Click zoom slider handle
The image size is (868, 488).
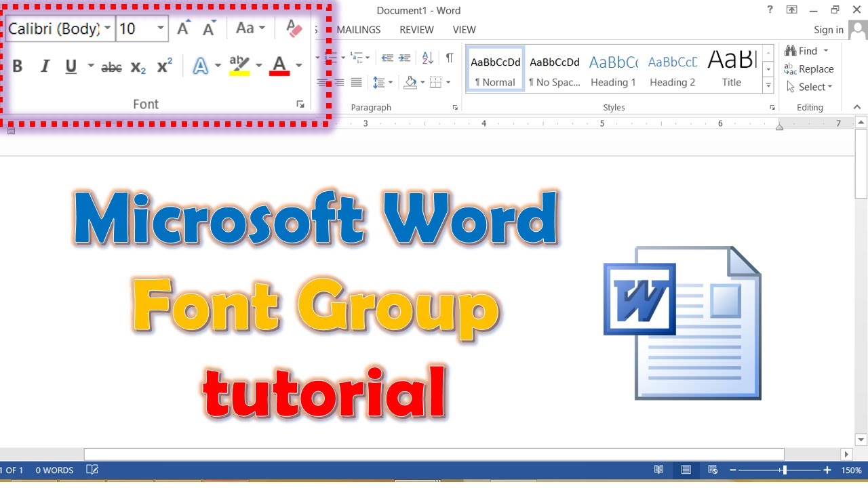tap(785, 470)
